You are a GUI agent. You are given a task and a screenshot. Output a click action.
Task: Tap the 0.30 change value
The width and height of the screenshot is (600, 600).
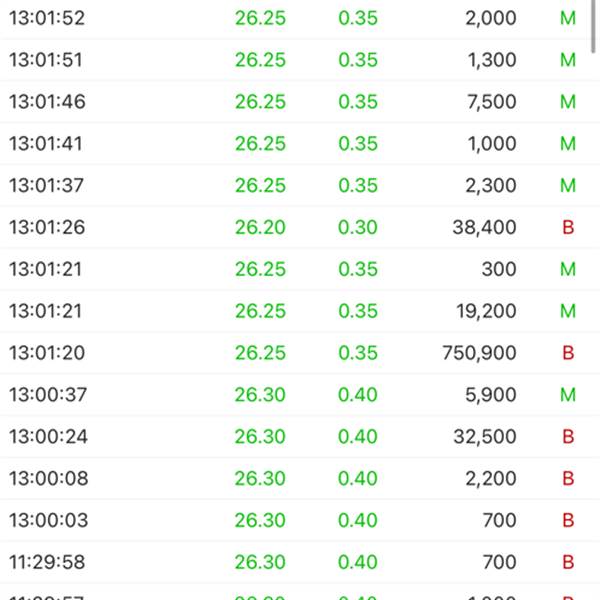point(358,227)
